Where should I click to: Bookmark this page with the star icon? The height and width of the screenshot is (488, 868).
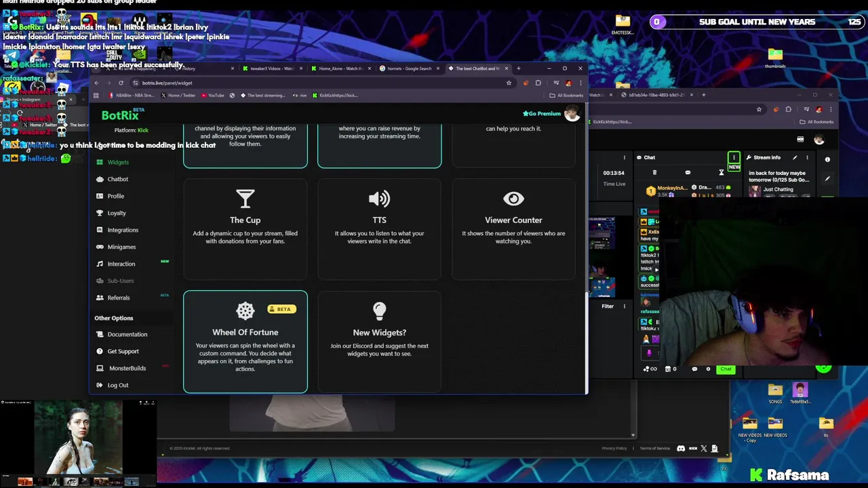click(x=509, y=83)
